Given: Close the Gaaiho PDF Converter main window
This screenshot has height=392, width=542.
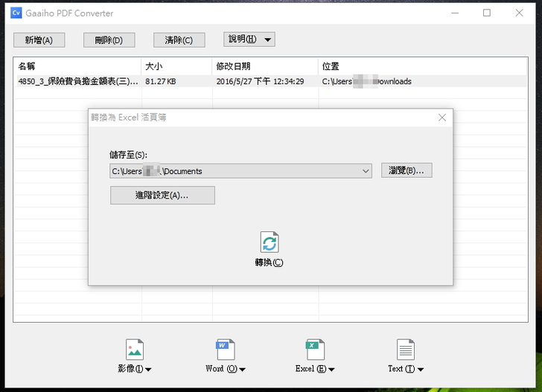Looking at the screenshot, I should 519,13.
